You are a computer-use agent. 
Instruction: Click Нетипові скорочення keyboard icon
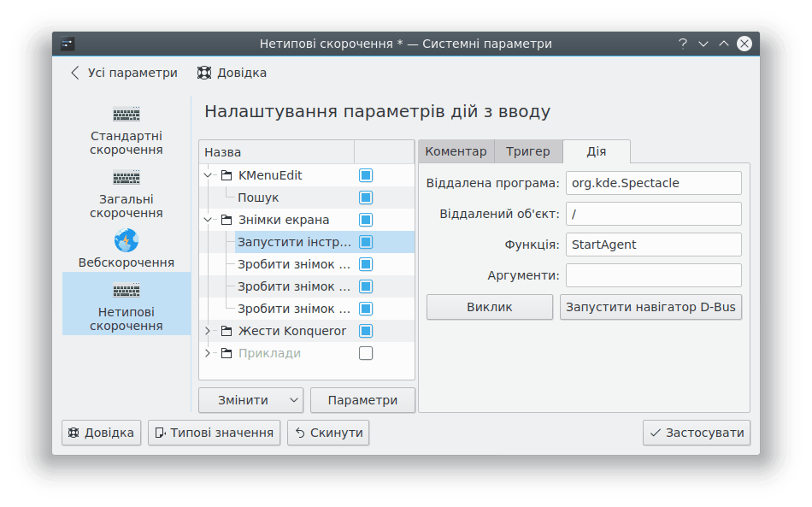pos(127,291)
